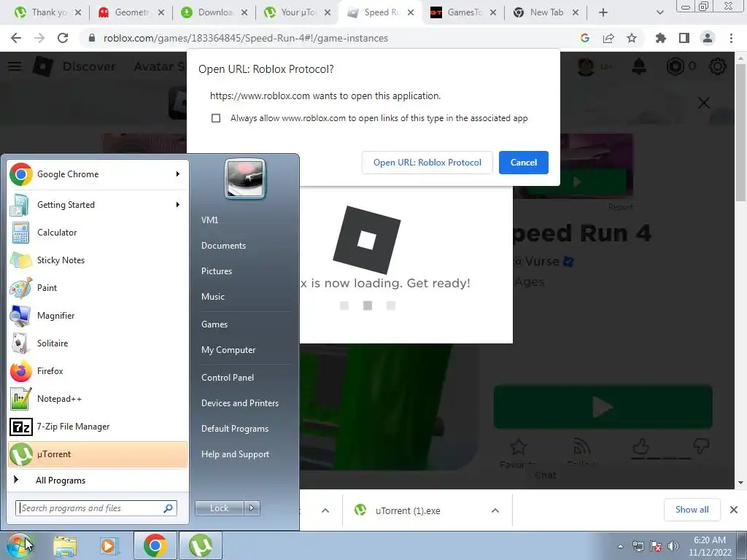747x560 pixels.
Task: Check Always allow www.roblox.com checkbox
Action: pyautogui.click(x=216, y=118)
